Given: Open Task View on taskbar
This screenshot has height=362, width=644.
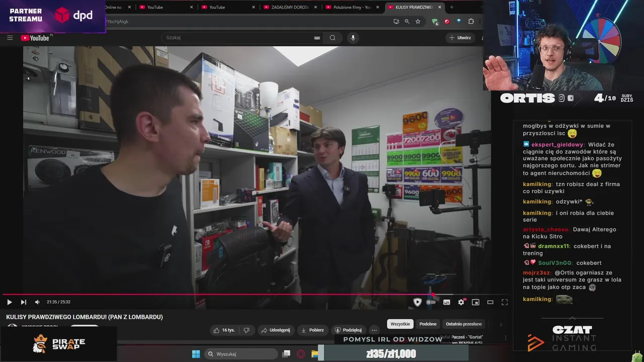Looking at the screenshot, I should (x=286, y=354).
